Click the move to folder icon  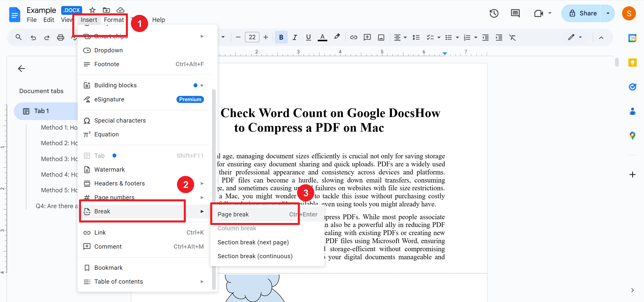(106, 10)
